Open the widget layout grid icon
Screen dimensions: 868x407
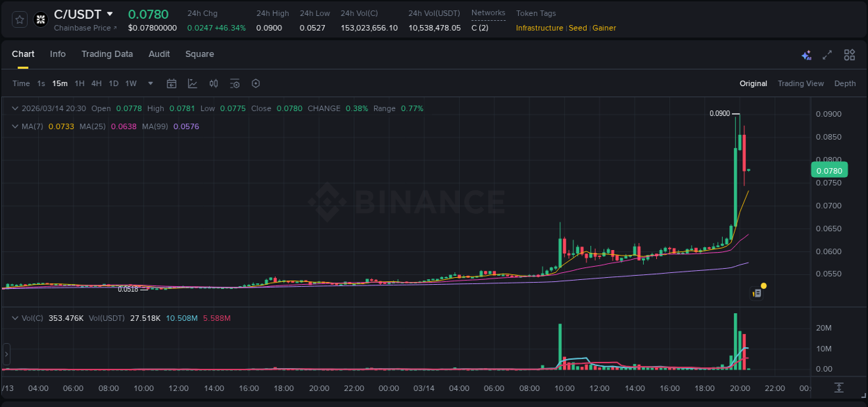[849, 55]
